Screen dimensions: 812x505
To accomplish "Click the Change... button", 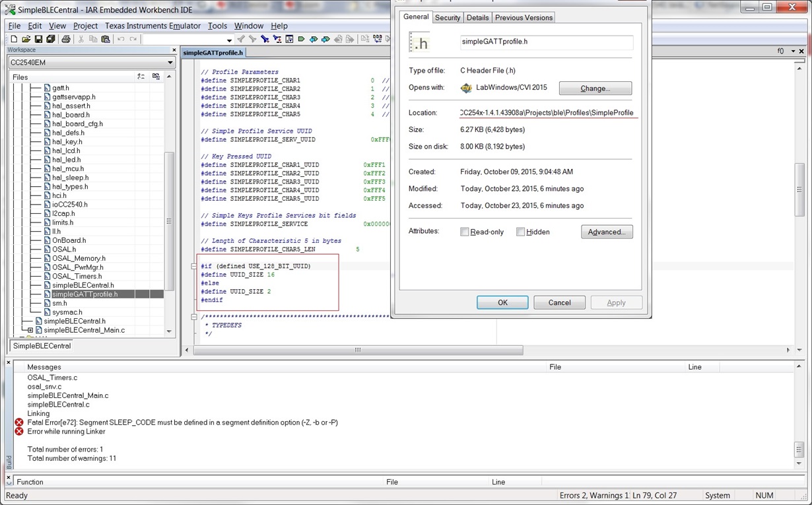I will pos(595,88).
